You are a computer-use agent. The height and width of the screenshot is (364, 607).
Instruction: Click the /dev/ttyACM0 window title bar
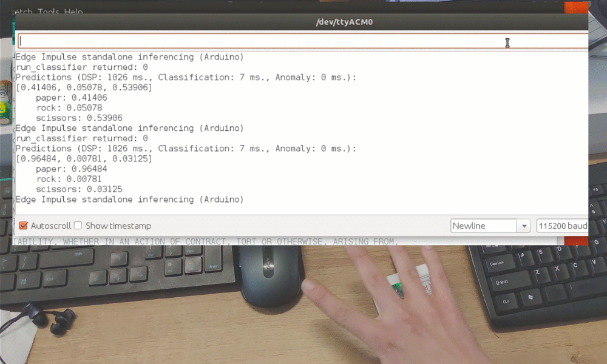click(x=302, y=22)
